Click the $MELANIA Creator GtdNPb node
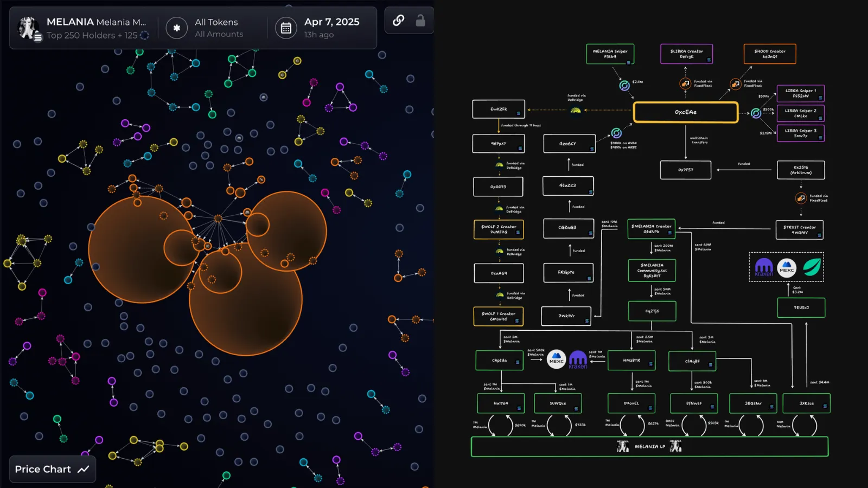This screenshot has width=868, height=488. [652, 229]
